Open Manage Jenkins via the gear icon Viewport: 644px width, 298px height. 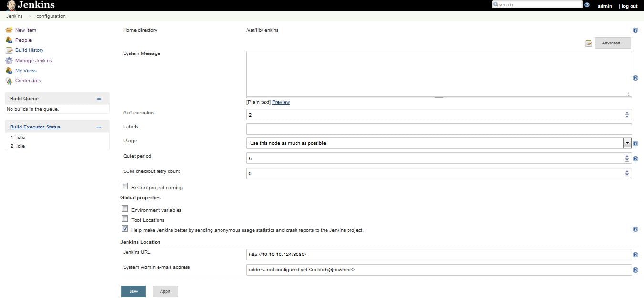point(9,60)
